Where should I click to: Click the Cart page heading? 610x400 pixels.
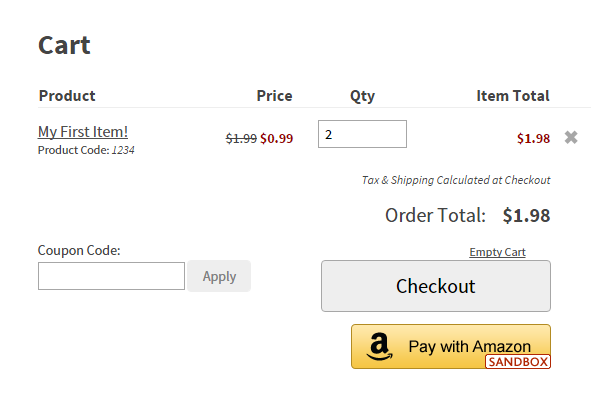tap(64, 45)
